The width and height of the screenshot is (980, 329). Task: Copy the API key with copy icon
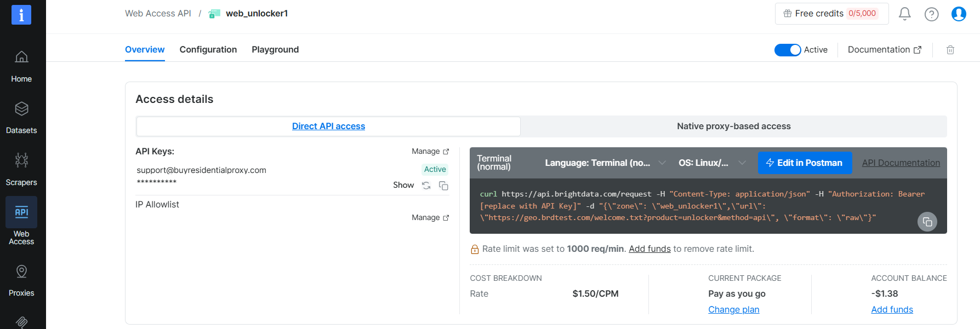pos(443,186)
